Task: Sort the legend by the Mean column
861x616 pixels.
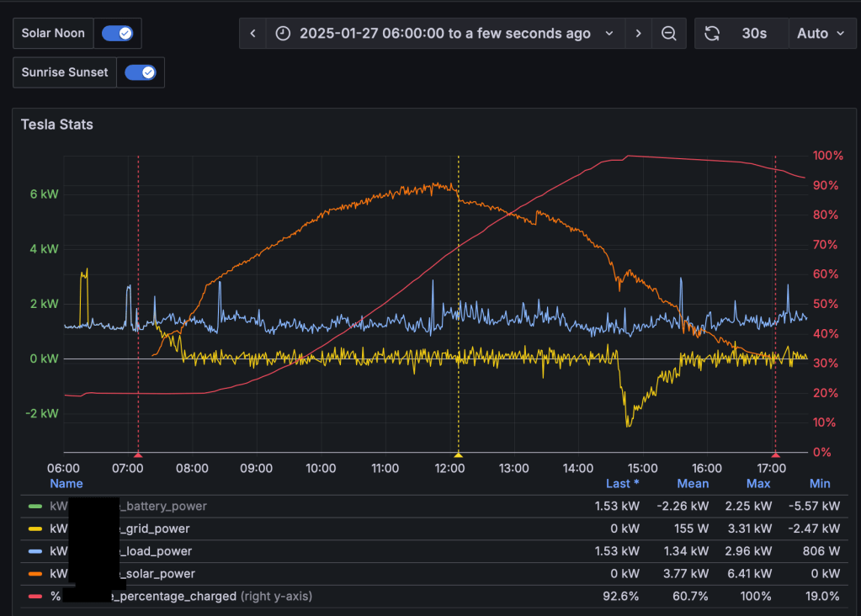Action: pos(692,484)
